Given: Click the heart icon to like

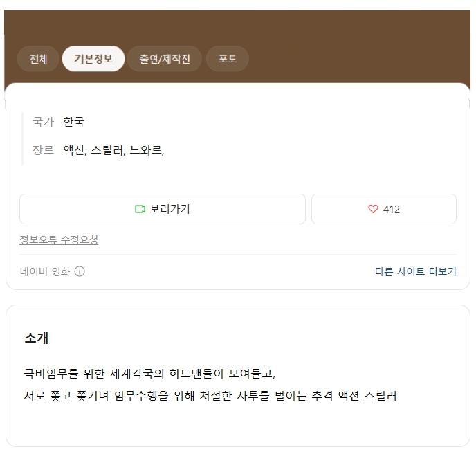Looking at the screenshot, I should click(373, 209).
